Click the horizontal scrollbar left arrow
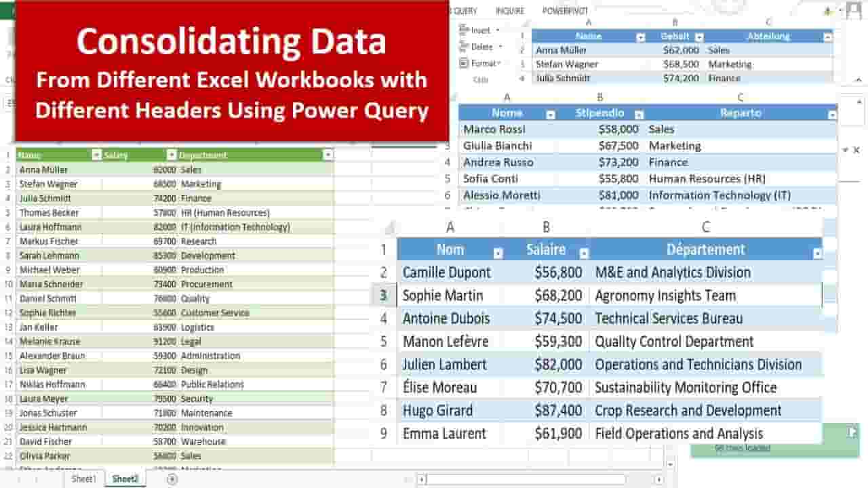 pyautogui.click(x=422, y=479)
